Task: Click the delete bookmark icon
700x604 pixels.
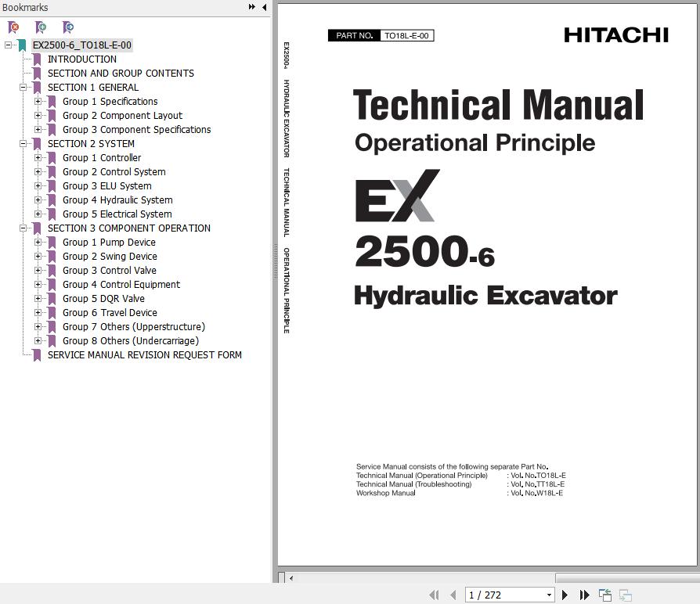Action: pos(13,27)
